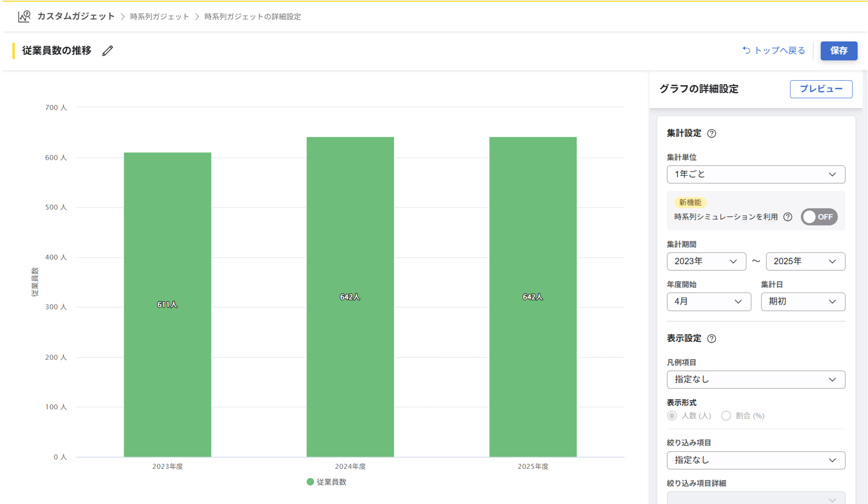
Task: Click the green 従業員数 legend marker
Action: coord(310,482)
